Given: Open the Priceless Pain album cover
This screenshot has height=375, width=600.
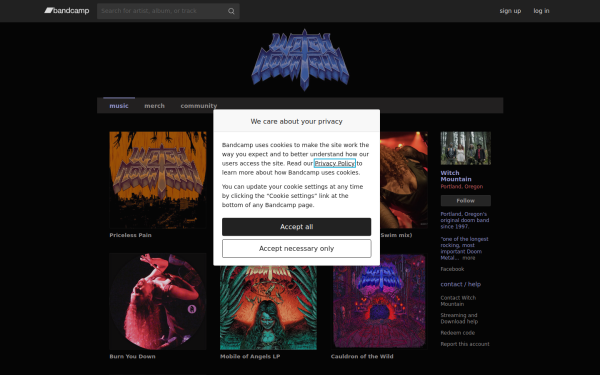Looking at the screenshot, I should 158,180.
